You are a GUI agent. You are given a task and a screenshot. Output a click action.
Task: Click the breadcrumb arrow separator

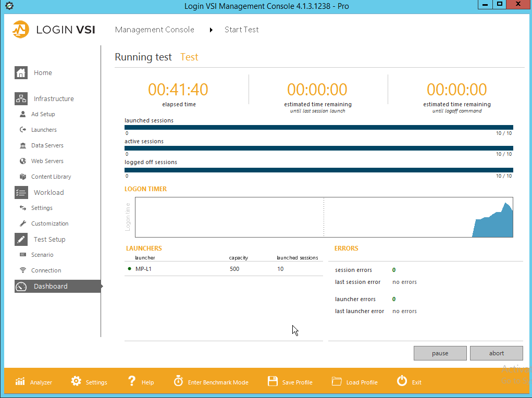211,30
